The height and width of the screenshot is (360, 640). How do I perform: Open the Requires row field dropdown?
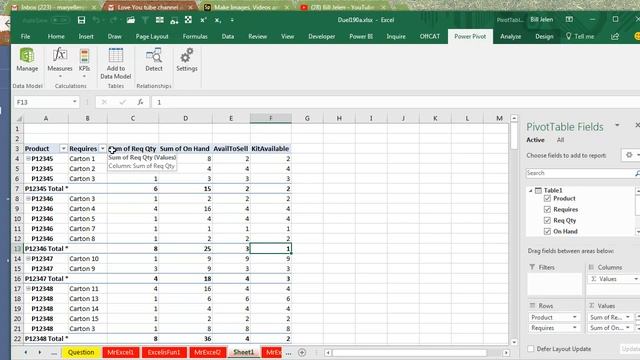pyautogui.click(x=575, y=328)
